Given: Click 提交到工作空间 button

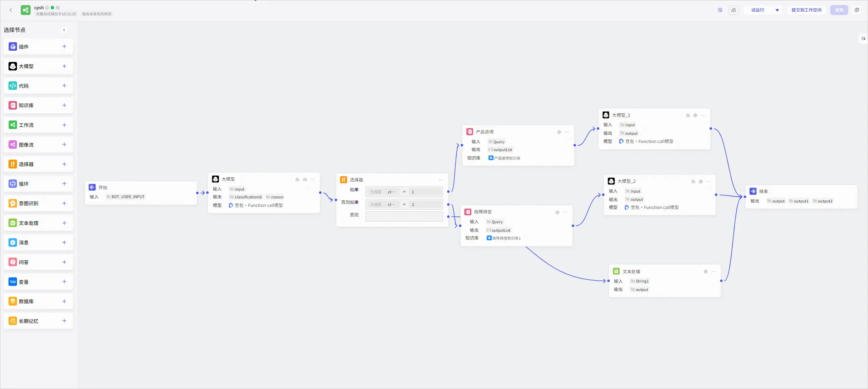Looking at the screenshot, I should [806, 10].
